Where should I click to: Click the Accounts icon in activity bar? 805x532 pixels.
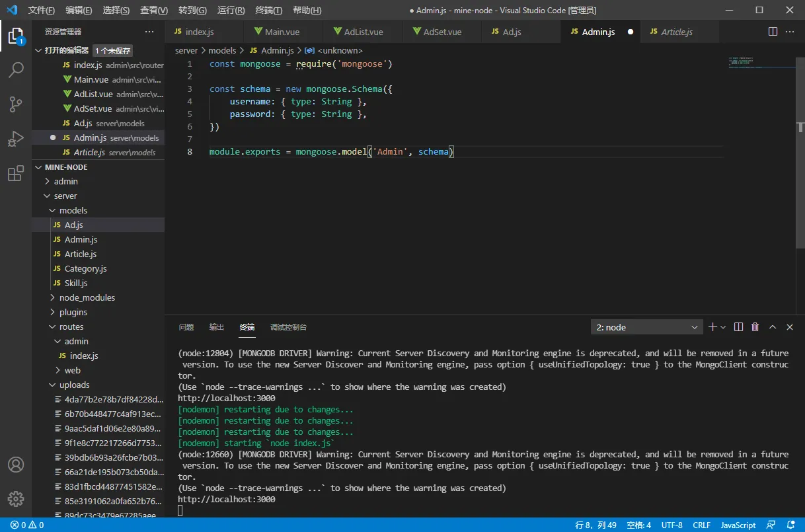16,465
